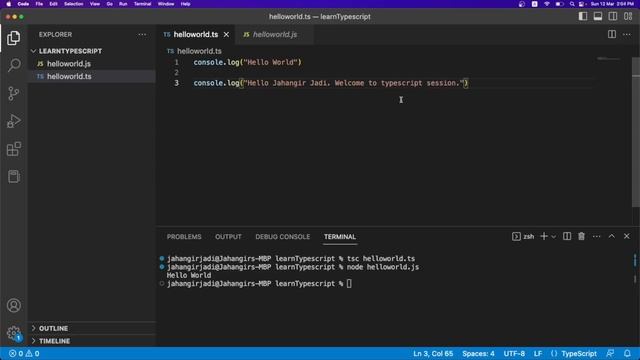Open feedback icon in status bar
The height and width of the screenshot is (360, 640).
pyautogui.click(x=610, y=353)
